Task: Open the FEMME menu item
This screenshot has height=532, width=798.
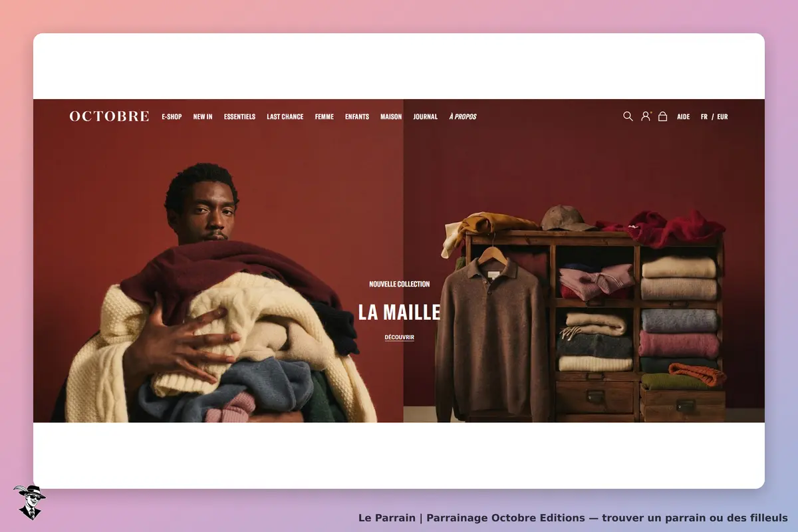Action: [x=325, y=116]
